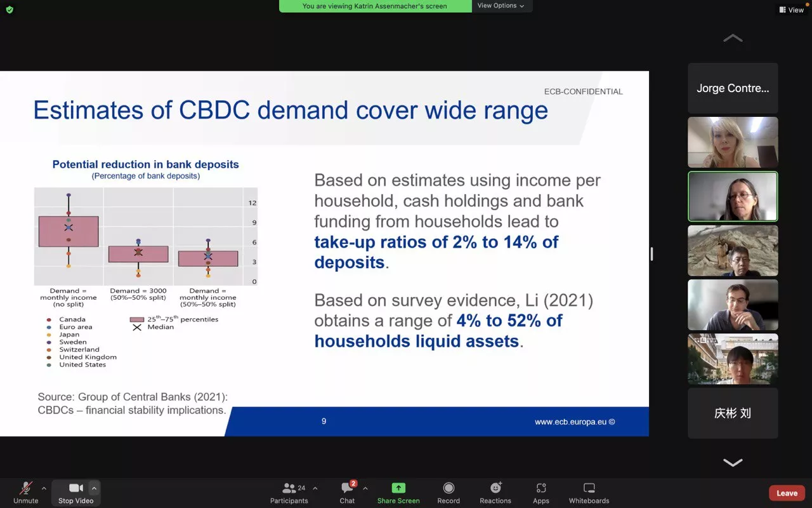Start recording the meeting

[449, 492]
